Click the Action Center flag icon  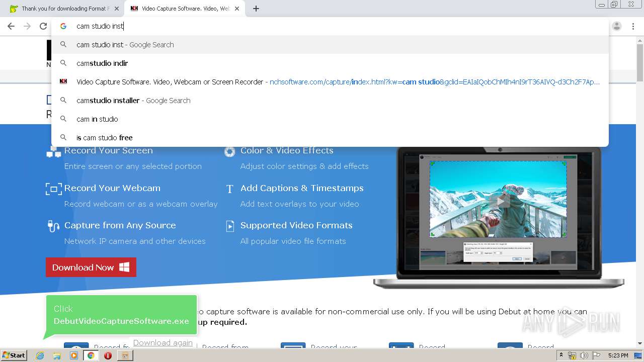click(x=596, y=355)
